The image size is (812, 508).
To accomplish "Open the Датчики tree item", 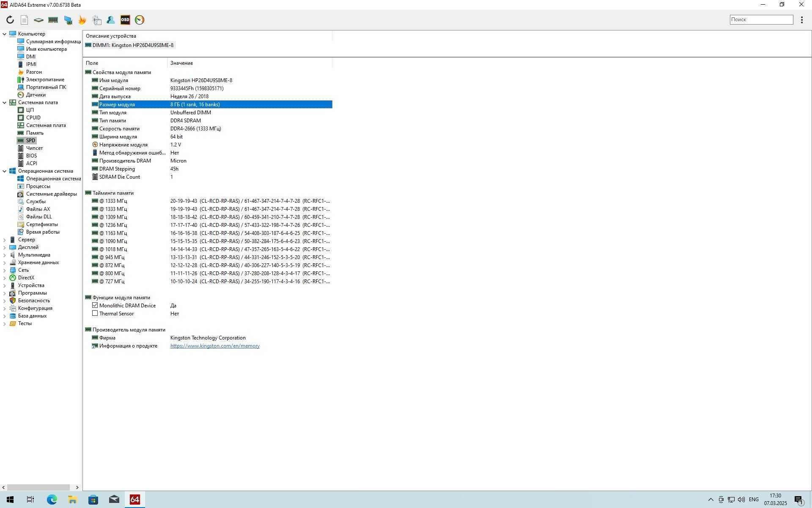I will 36,95.
